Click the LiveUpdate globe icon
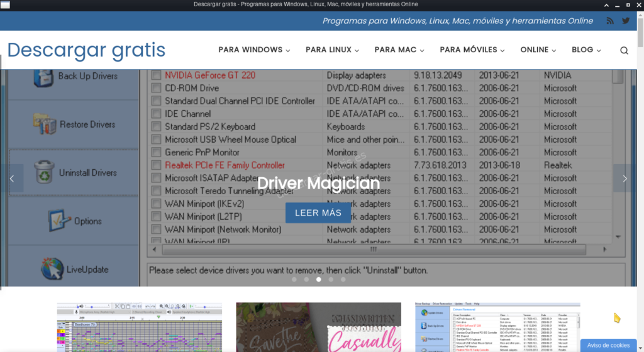The width and height of the screenshot is (644, 352). [x=52, y=269]
